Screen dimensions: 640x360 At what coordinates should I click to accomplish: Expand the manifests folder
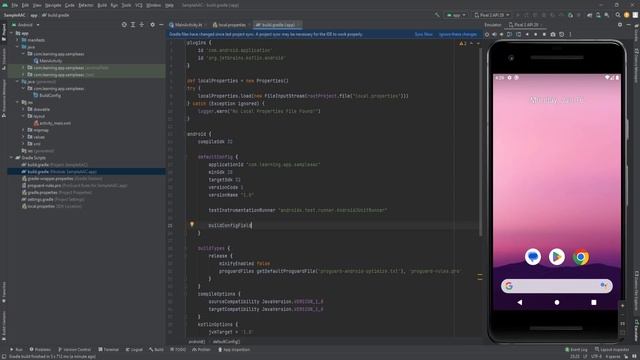coord(18,40)
